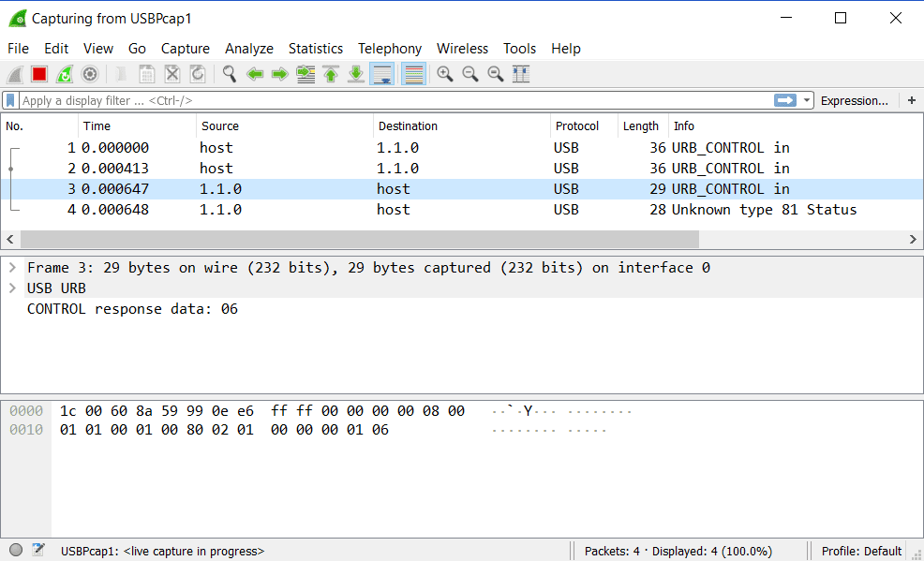Click the display filter bookmark icon
This screenshot has width=924, height=561.
point(10,100)
